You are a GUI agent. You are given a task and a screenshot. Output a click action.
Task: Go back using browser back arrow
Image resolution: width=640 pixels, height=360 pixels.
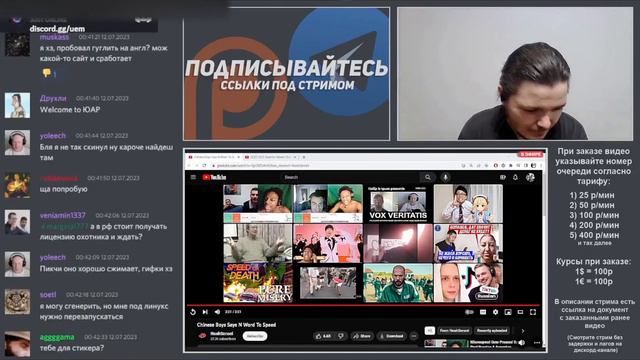point(189,166)
